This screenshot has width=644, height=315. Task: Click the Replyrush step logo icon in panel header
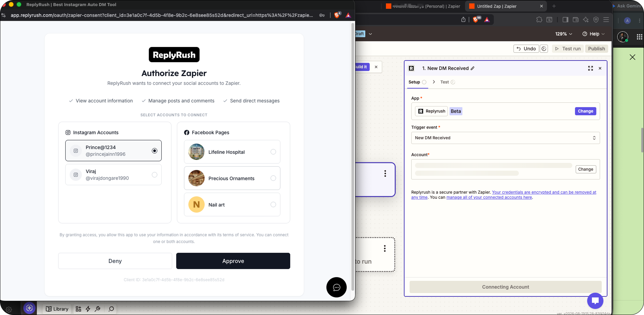click(411, 68)
